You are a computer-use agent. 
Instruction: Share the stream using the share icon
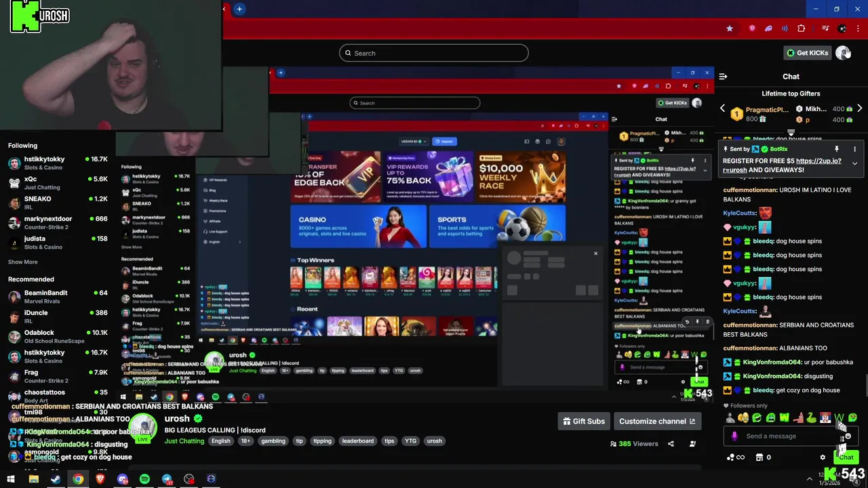click(x=671, y=443)
